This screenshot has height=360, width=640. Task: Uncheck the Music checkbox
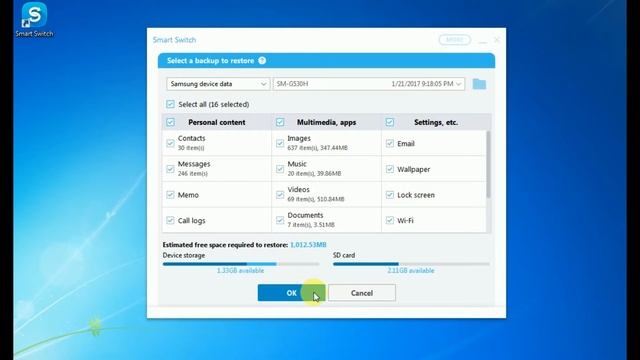(280, 169)
